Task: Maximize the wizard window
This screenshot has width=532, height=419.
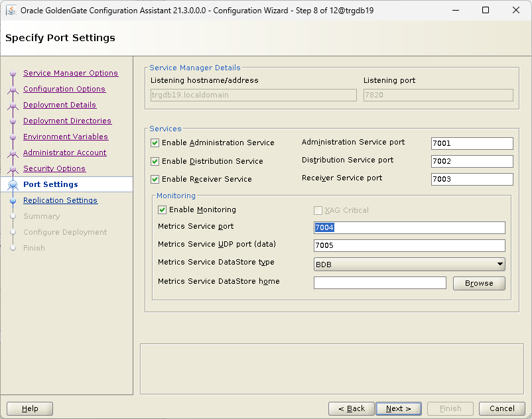Action: click(486, 10)
